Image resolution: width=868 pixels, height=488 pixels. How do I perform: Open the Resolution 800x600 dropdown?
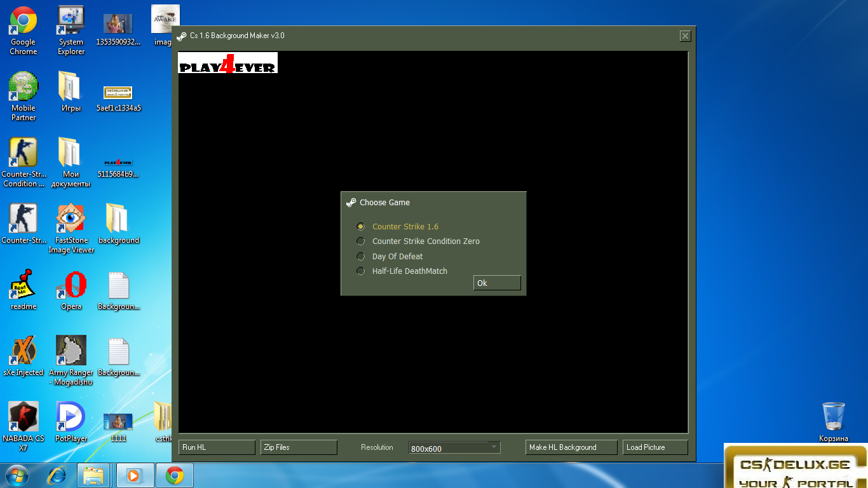(x=494, y=447)
